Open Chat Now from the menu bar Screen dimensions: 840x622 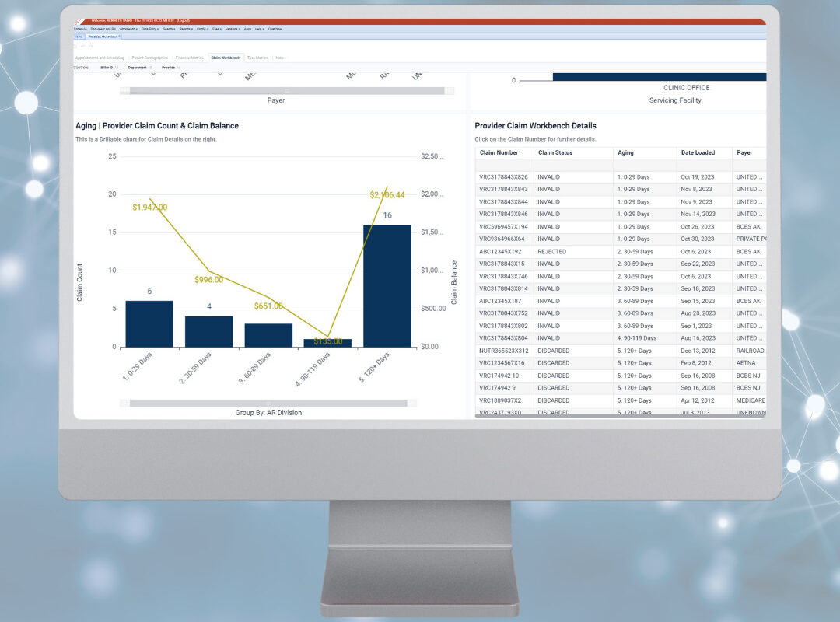tap(275, 29)
